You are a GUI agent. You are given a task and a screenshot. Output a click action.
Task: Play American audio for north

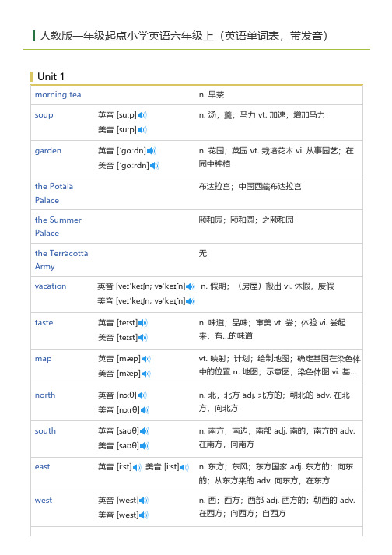145,410
